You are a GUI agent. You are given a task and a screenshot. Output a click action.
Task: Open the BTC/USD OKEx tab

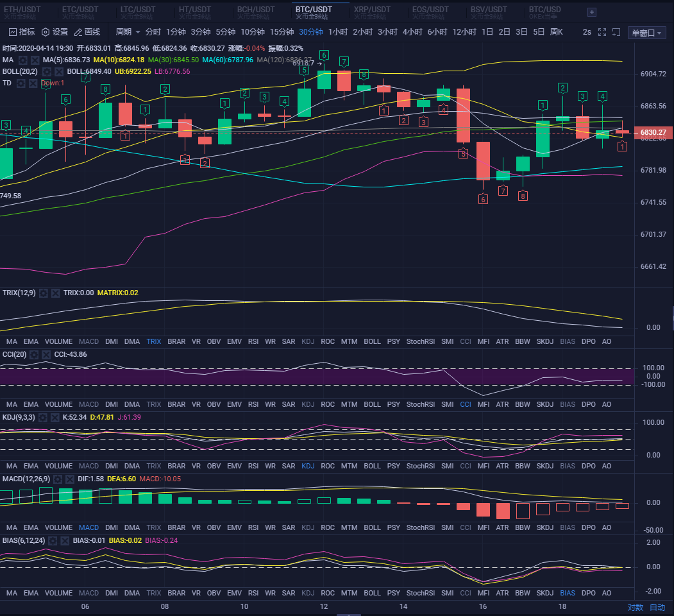tap(544, 12)
